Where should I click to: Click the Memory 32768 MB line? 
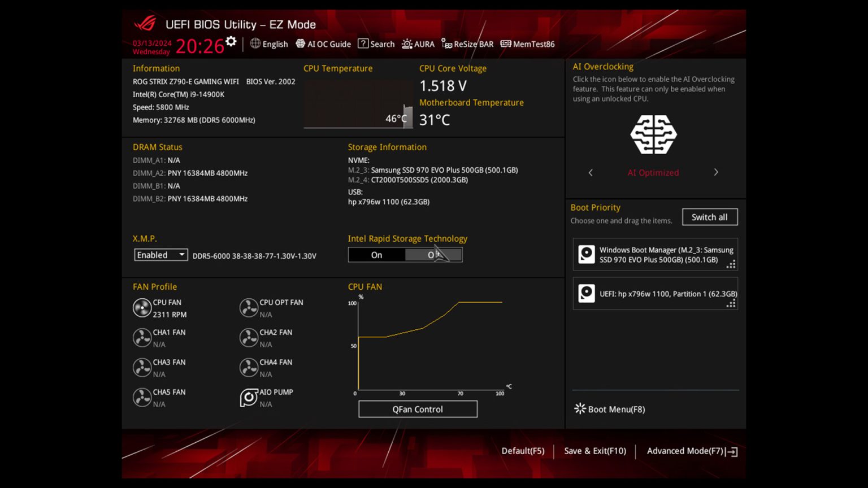click(194, 120)
